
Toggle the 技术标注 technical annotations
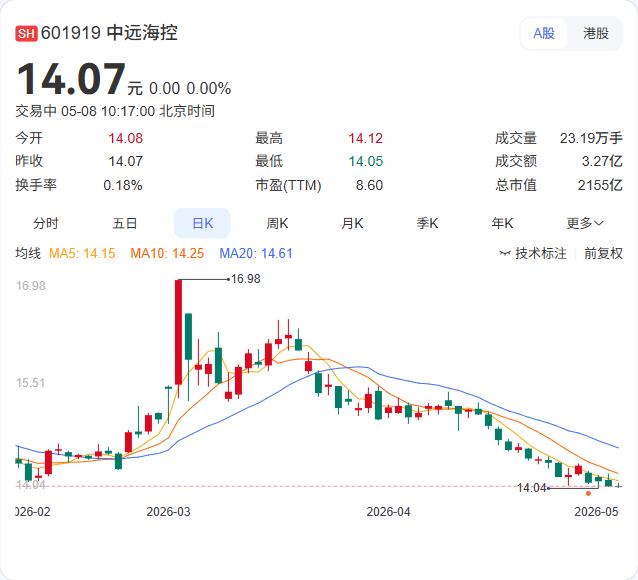pyautogui.click(x=533, y=253)
